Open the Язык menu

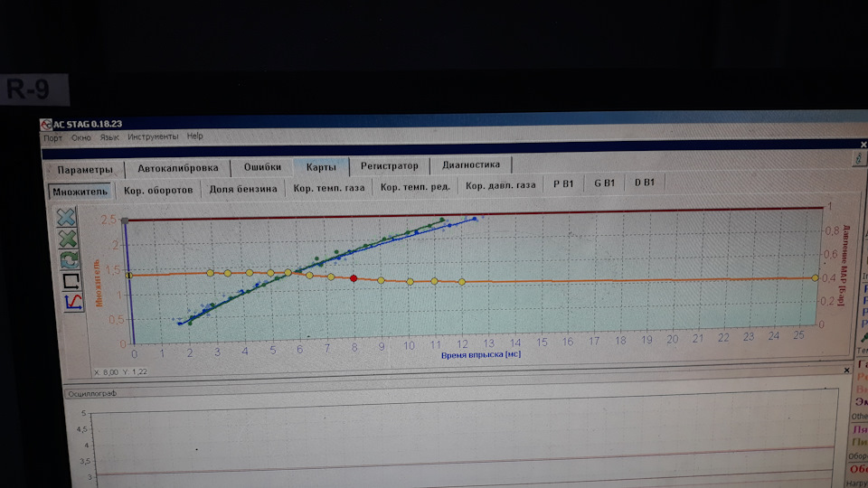pyautogui.click(x=109, y=137)
